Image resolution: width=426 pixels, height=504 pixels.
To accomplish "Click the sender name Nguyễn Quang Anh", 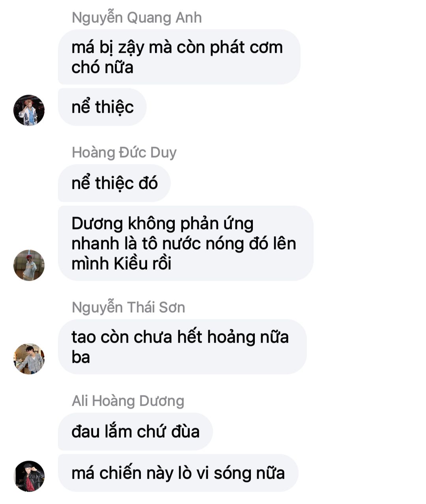I will click(x=136, y=18).
